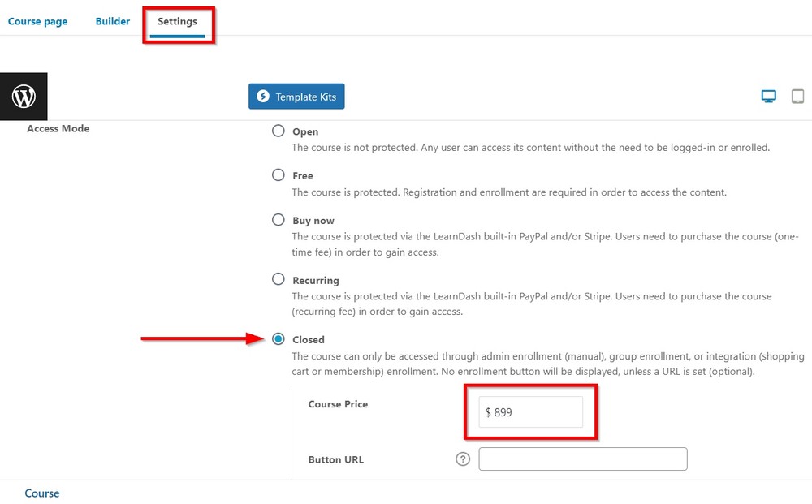Click the lightning icon inside Template Kits button
Screen dimensions: 812x504
(x=262, y=96)
